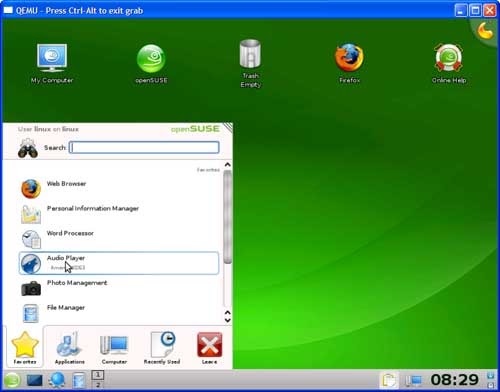This screenshot has width=500, height=392.
Task: Click the Personal Information Manager icon
Action: coord(31,214)
